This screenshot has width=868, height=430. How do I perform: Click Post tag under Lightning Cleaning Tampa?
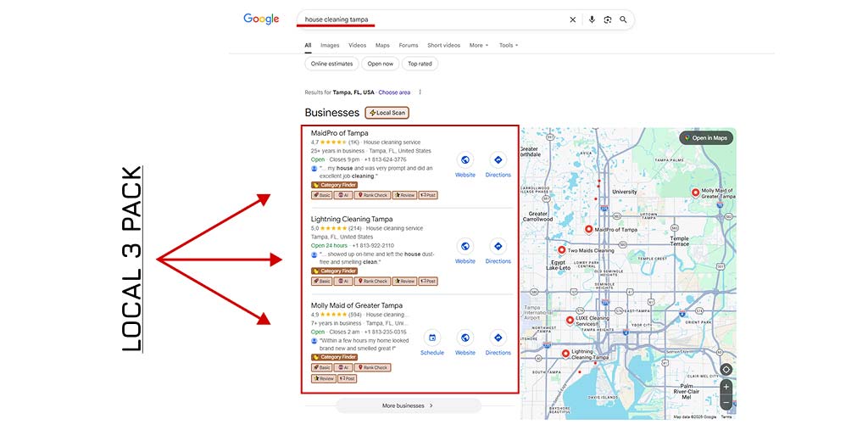click(428, 282)
